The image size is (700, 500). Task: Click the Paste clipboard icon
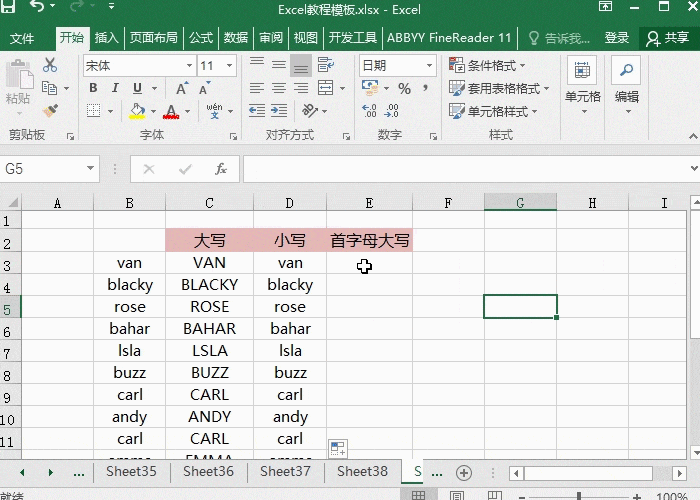(x=17, y=80)
